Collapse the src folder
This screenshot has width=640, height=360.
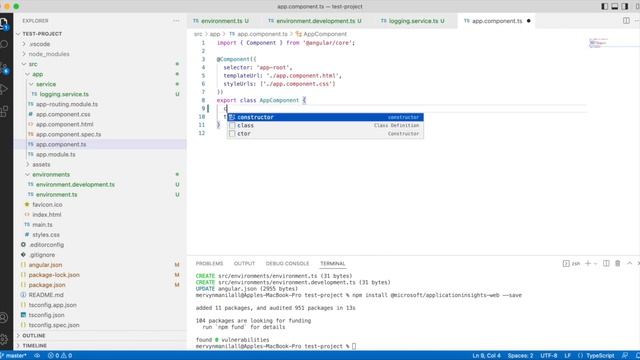(x=100, y=64)
